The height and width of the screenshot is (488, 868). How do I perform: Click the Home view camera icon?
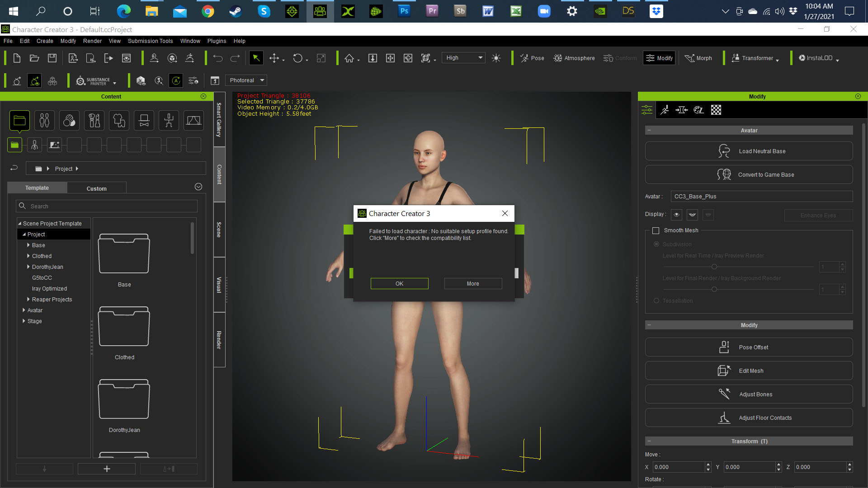349,58
